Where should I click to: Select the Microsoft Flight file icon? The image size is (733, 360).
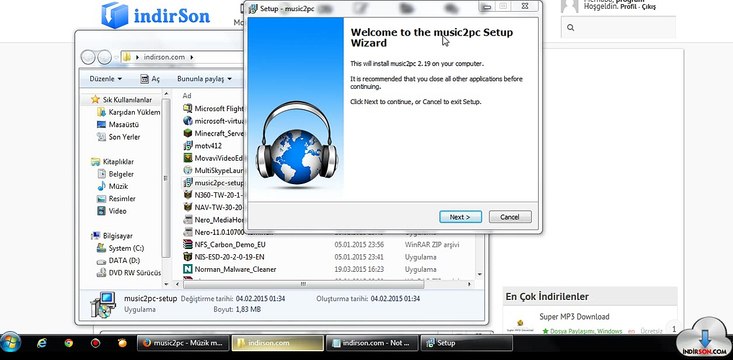click(x=188, y=108)
